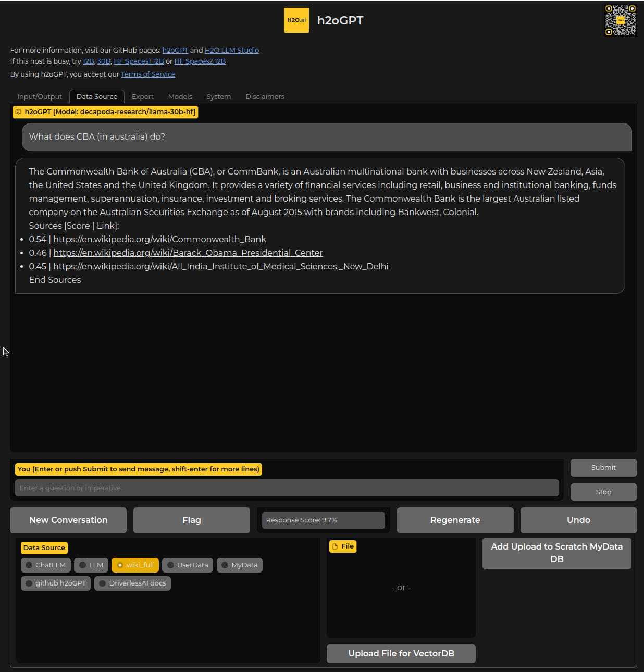
Task: Click the yellow File icon in the upload panel
Action: tap(335, 546)
